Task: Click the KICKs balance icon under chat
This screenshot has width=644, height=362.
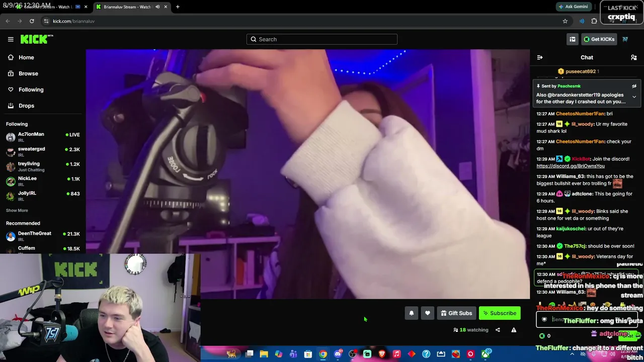Action: [x=542, y=336]
